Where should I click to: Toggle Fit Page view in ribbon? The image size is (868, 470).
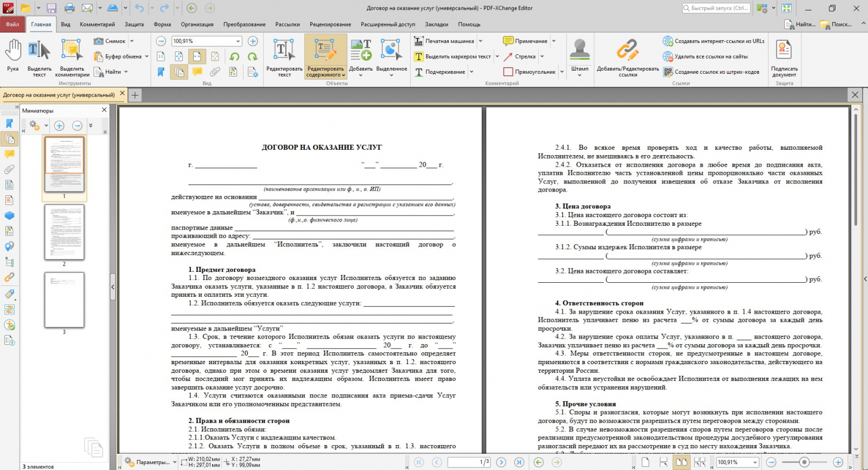(179, 56)
